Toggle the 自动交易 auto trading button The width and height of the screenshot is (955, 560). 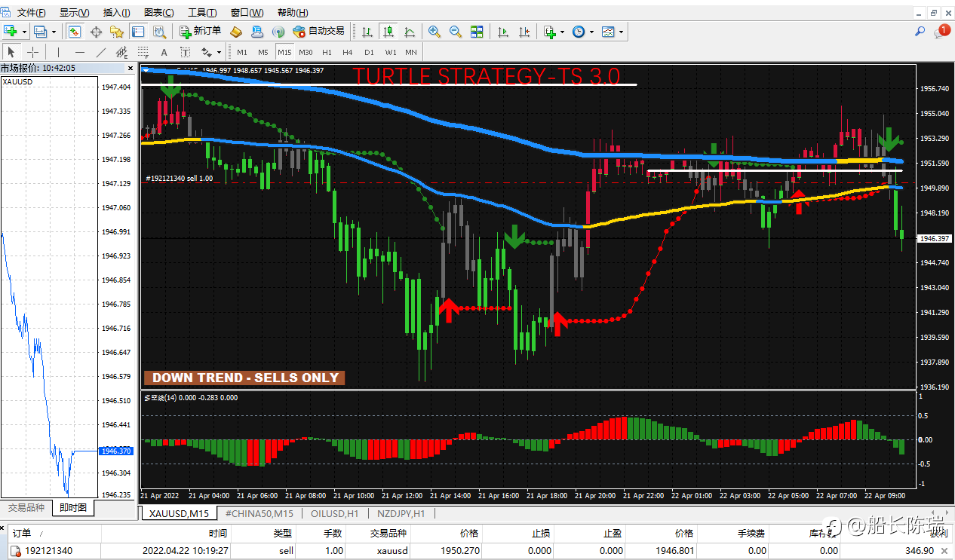tap(318, 31)
